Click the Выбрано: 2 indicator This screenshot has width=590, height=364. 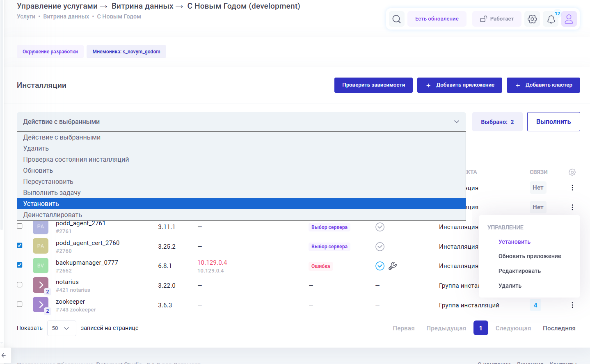click(497, 122)
